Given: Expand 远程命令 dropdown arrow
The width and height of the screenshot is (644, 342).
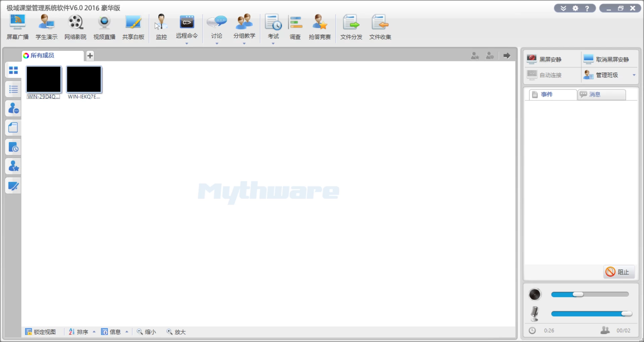Looking at the screenshot, I should point(187,43).
